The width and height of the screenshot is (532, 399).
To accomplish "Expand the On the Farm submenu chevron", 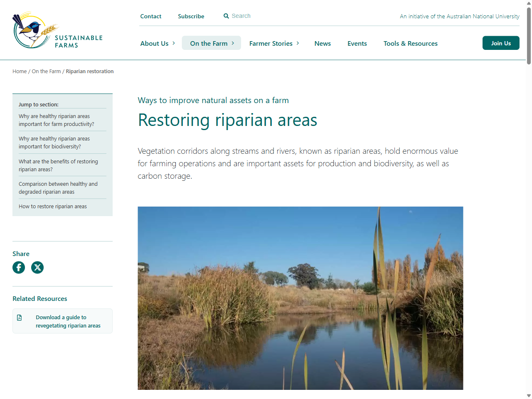I will tap(234, 43).
